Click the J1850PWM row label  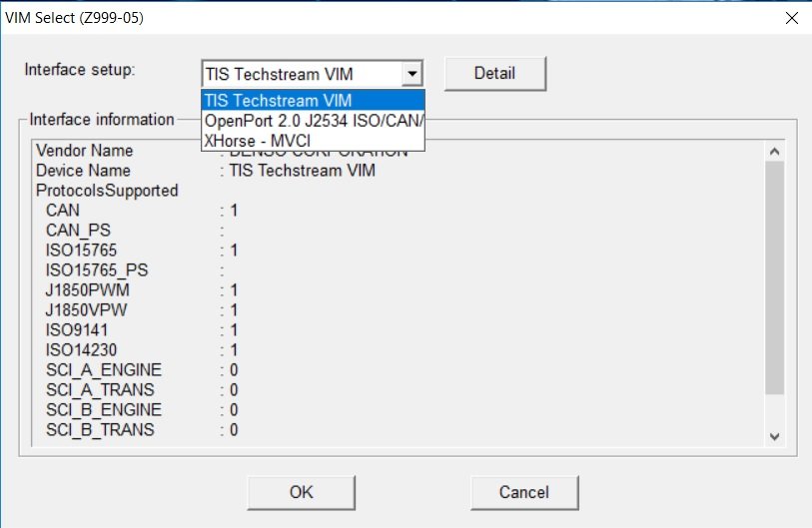pyautogui.click(x=88, y=289)
